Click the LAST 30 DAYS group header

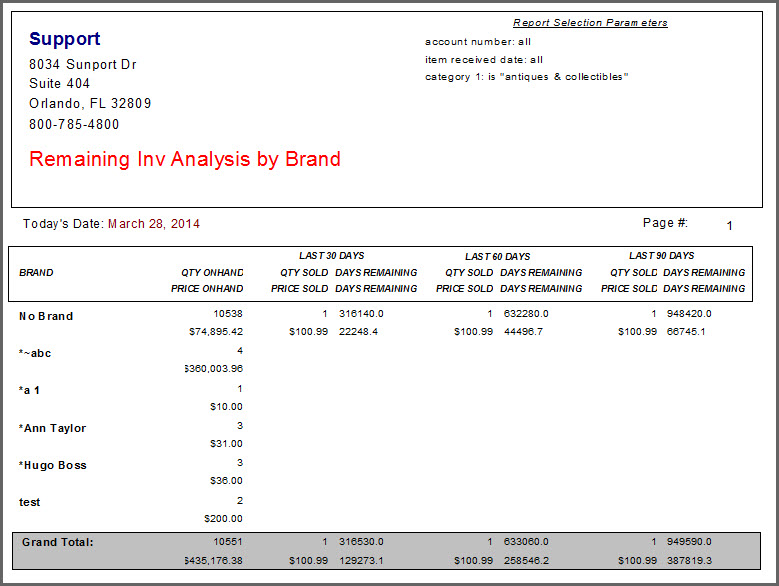331,256
